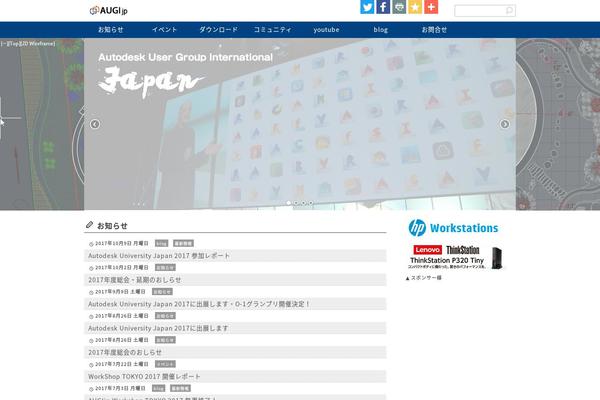Click the magnifier icon in search box
The width and height of the screenshot is (600, 400).
[x=509, y=10]
